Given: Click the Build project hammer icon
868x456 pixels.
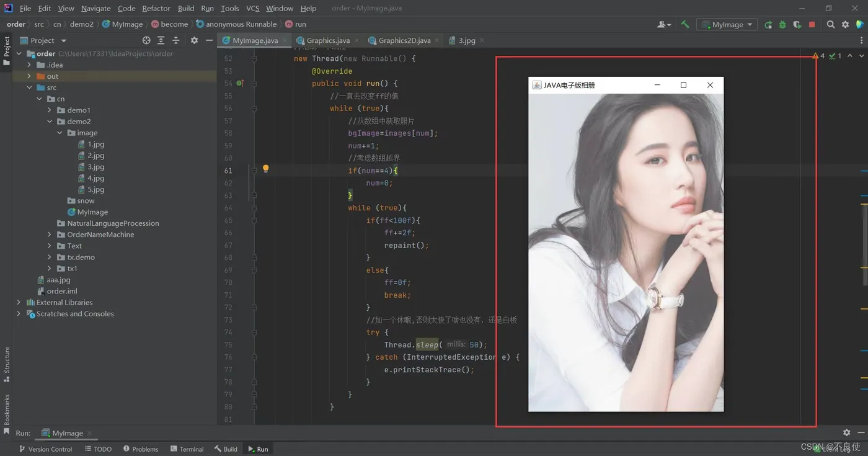Looking at the screenshot, I should click(x=684, y=24).
